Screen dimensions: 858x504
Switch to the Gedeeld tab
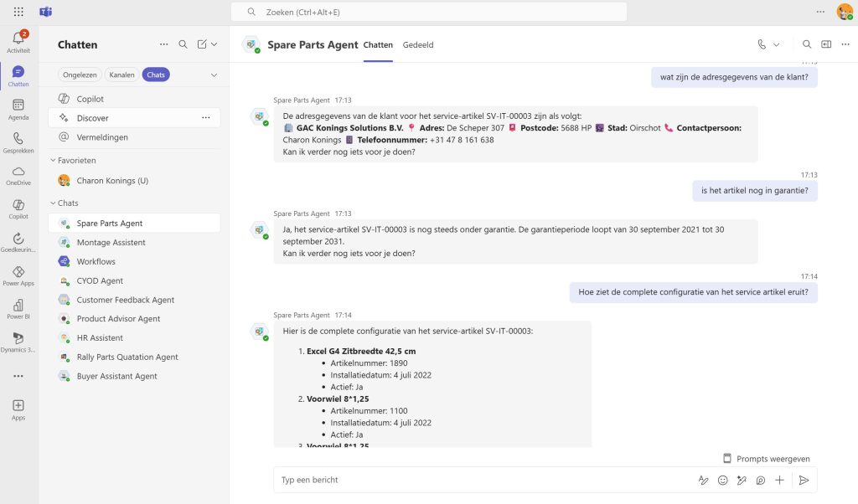[418, 45]
